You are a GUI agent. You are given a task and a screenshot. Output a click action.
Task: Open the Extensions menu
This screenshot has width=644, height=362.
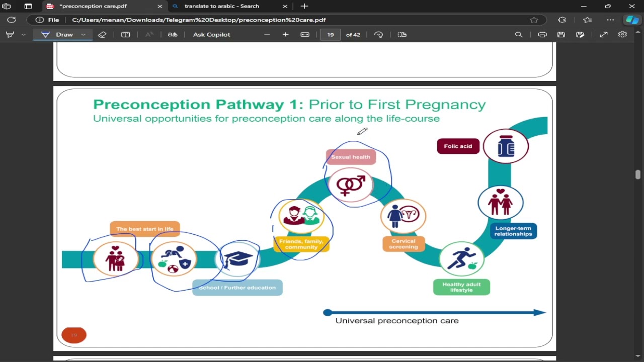pos(562,20)
